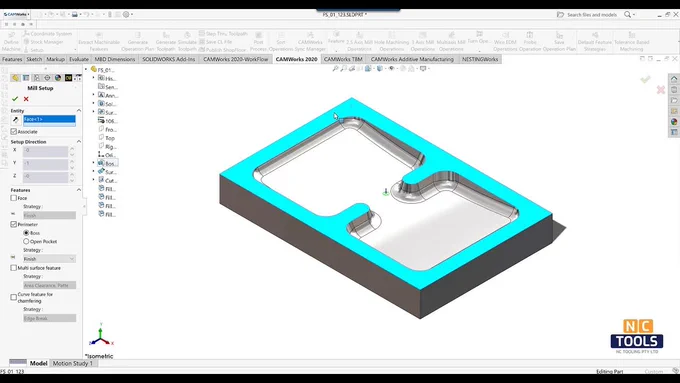Click the Post Process icon

258,42
